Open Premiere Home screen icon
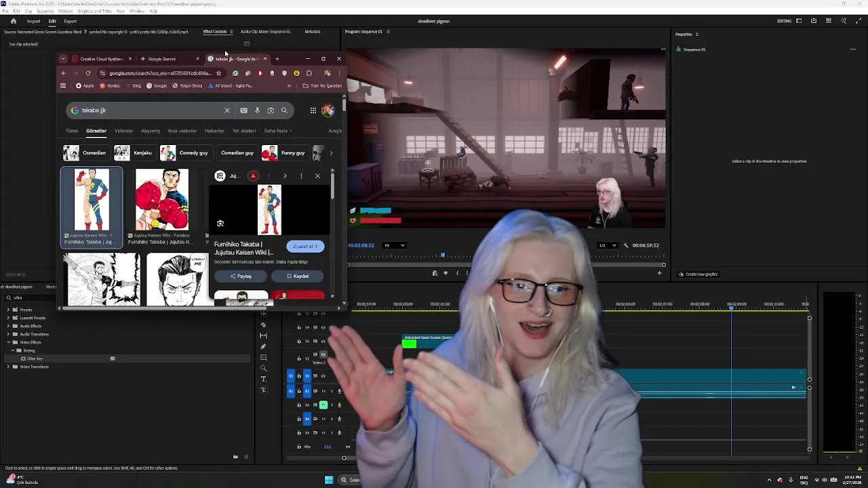Screen dimensions: 868x488 (13, 21)
